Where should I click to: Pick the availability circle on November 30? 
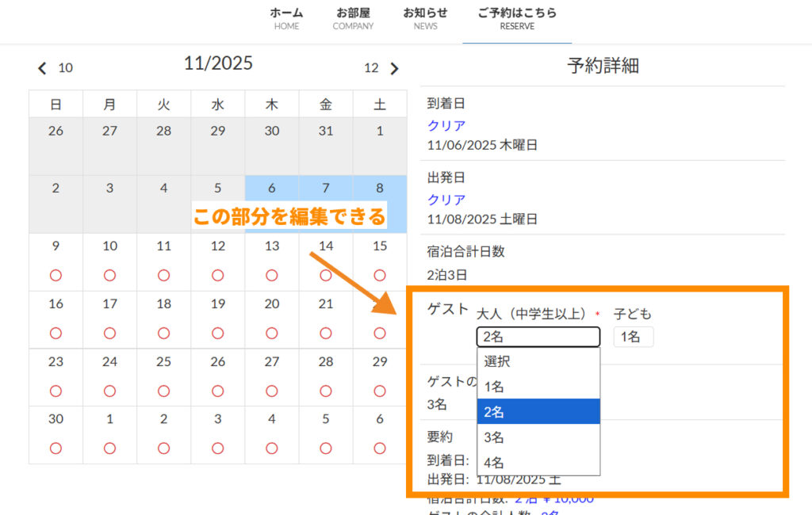[x=56, y=448]
